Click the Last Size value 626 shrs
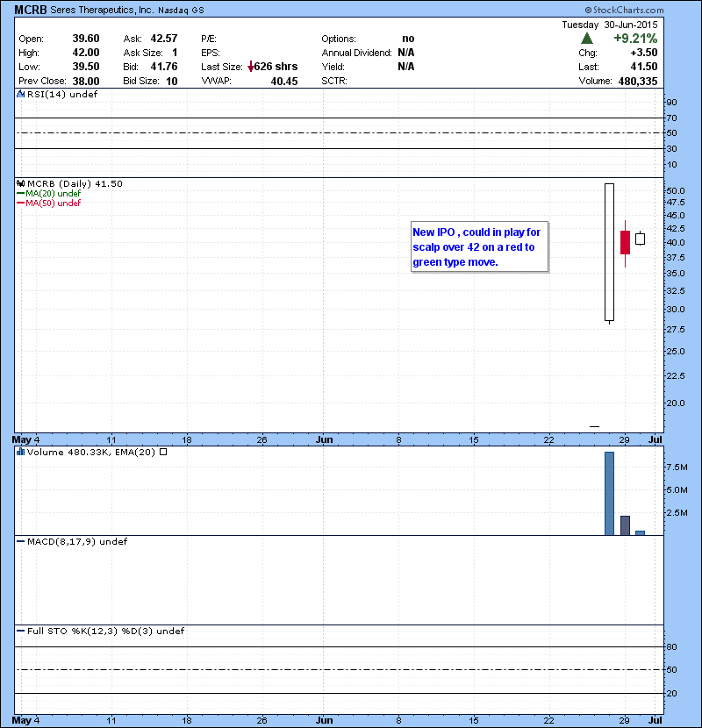Image resolution: width=702 pixels, height=728 pixels. (x=276, y=67)
